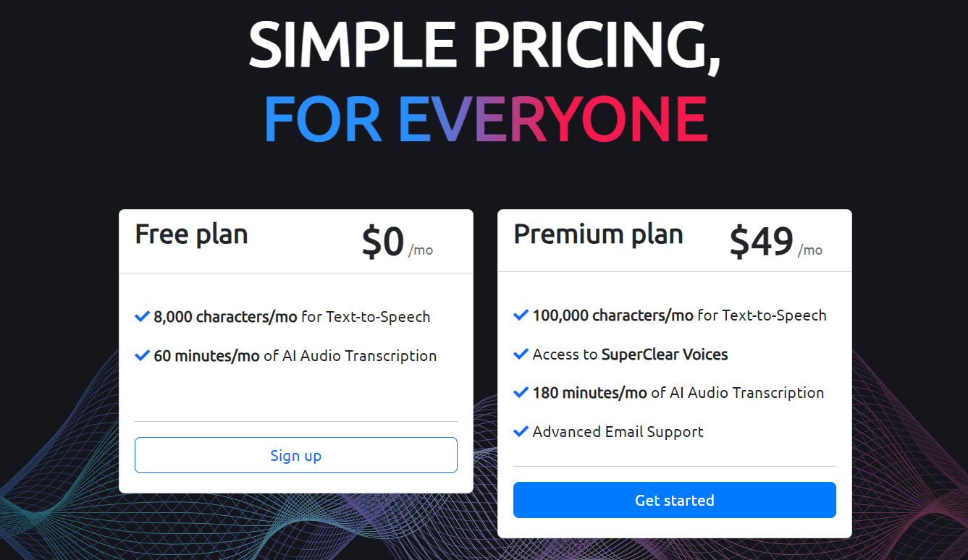Image resolution: width=968 pixels, height=560 pixels.
Task: Click checkmark icon beside Advanced Email Support
Action: coord(521,431)
